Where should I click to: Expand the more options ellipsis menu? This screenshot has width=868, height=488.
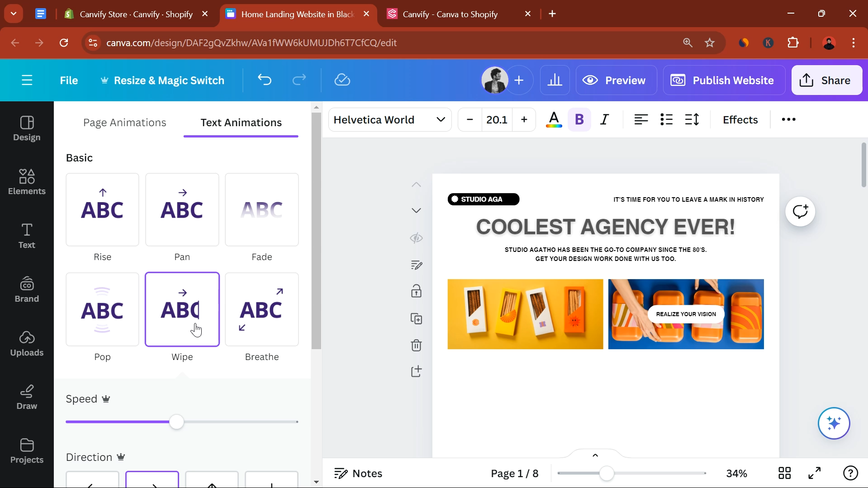tap(788, 119)
